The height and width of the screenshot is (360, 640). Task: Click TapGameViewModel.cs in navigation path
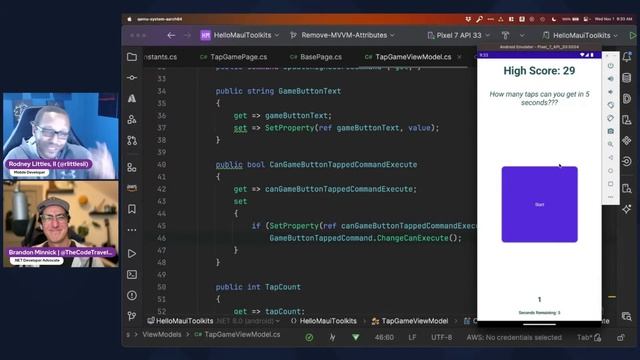click(238, 335)
